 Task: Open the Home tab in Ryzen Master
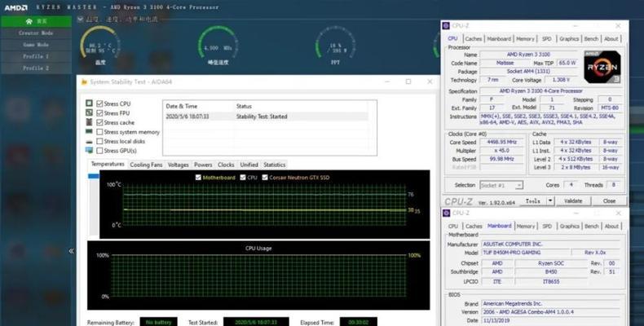coord(36,21)
